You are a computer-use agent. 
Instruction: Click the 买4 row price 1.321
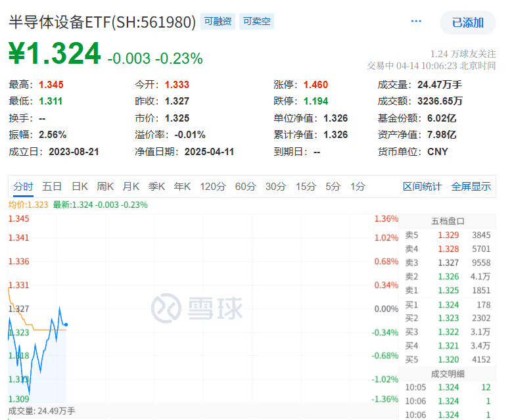pos(448,346)
